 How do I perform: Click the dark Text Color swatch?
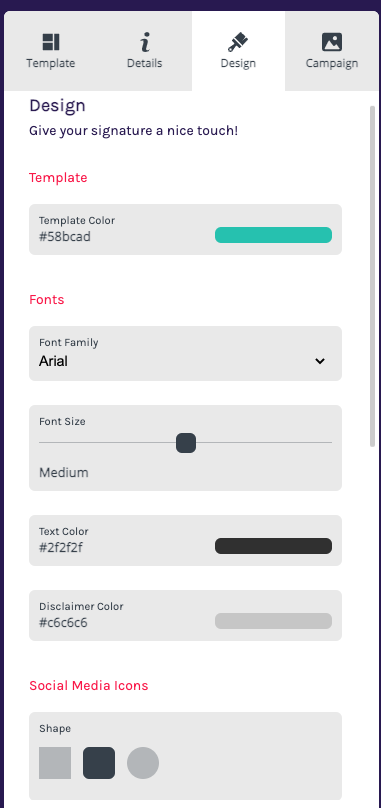[273, 546]
